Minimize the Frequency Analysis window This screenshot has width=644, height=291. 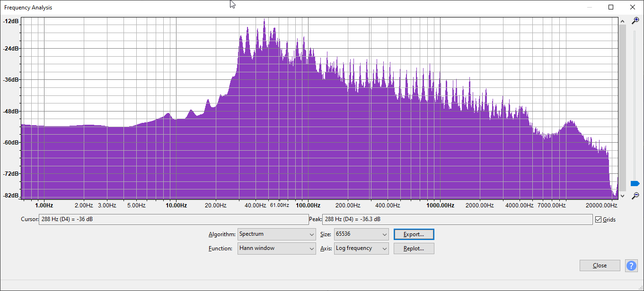point(590,7)
